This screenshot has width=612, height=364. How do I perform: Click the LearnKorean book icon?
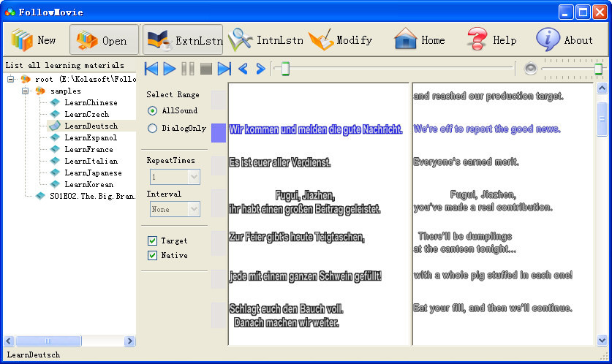[55, 184]
